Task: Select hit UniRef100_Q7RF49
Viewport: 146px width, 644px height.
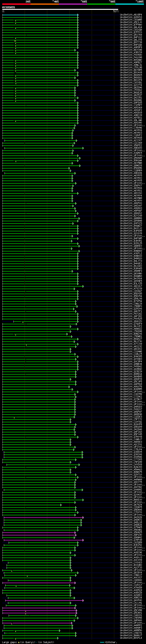Action: 131,540
